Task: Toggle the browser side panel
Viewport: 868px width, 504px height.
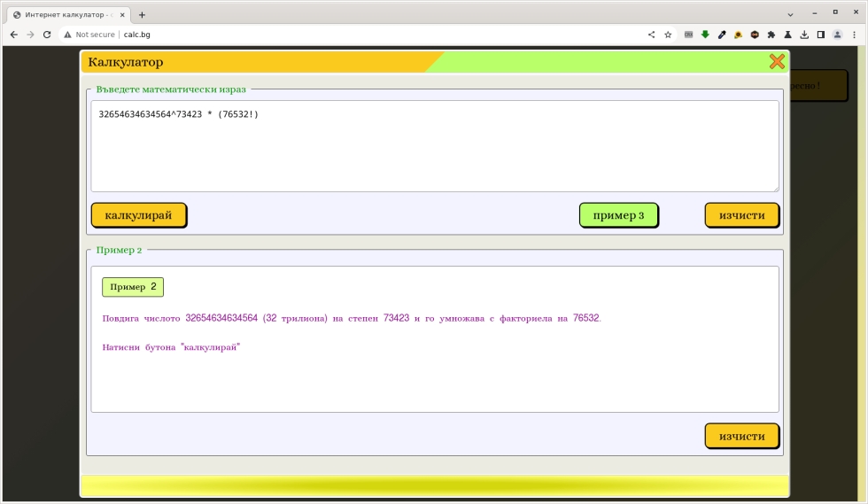Action: tap(820, 35)
